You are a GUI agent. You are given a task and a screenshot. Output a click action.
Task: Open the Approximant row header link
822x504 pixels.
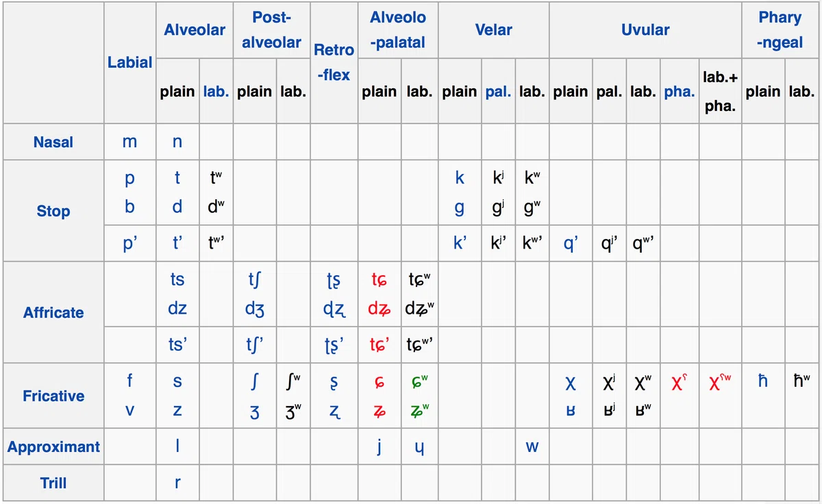pyautogui.click(x=53, y=447)
